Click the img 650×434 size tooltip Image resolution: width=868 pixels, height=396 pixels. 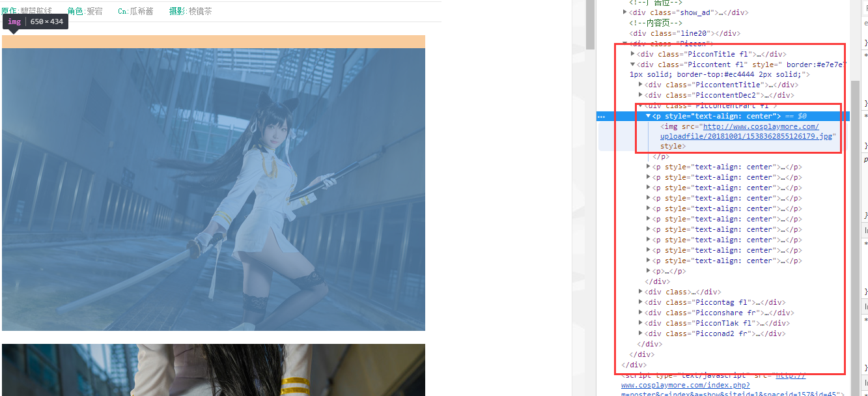coord(36,21)
